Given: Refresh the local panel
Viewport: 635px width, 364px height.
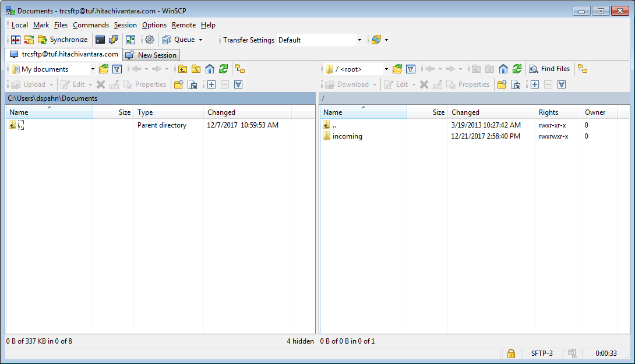Looking at the screenshot, I should pyautogui.click(x=223, y=69).
